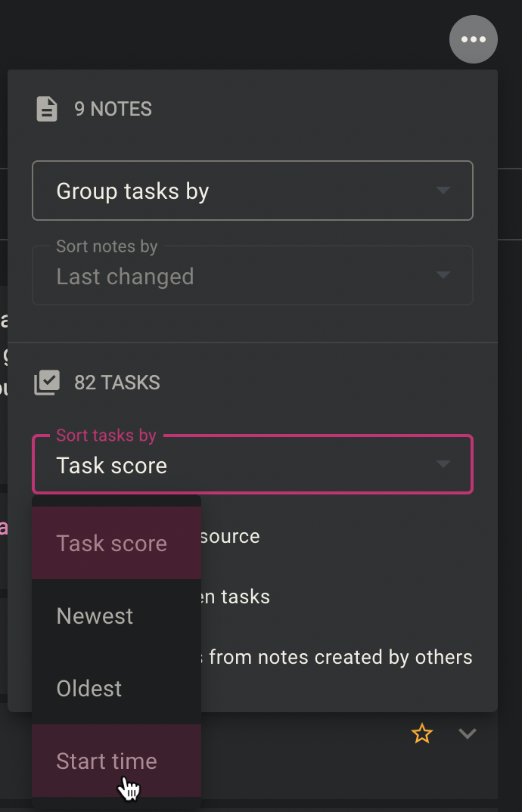
Task: Click the notes document icon
Action: point(47,109)
